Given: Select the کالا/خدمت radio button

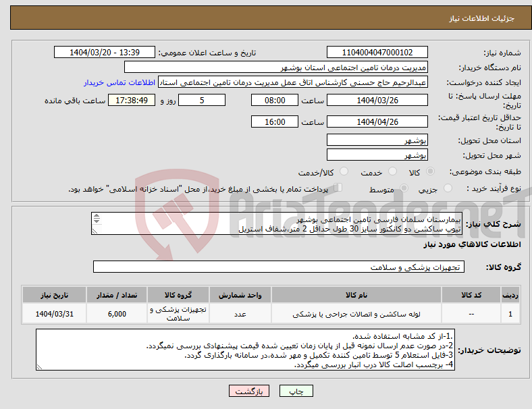Looking at the screenshot, I should pos(344,171).
